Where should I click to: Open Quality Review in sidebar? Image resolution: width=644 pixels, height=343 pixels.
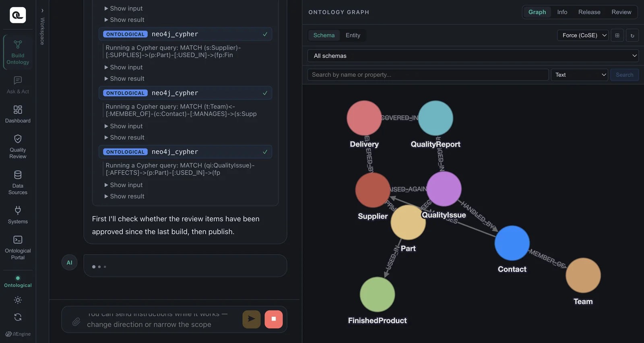click(18, 147)
